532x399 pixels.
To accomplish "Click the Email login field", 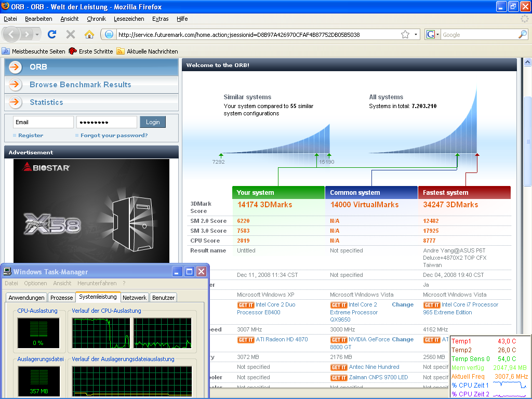I will click(x=43, y=122).
